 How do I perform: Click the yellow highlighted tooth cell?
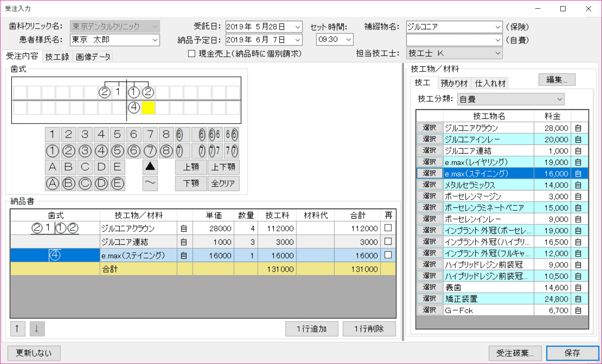(x=148, y=108)
